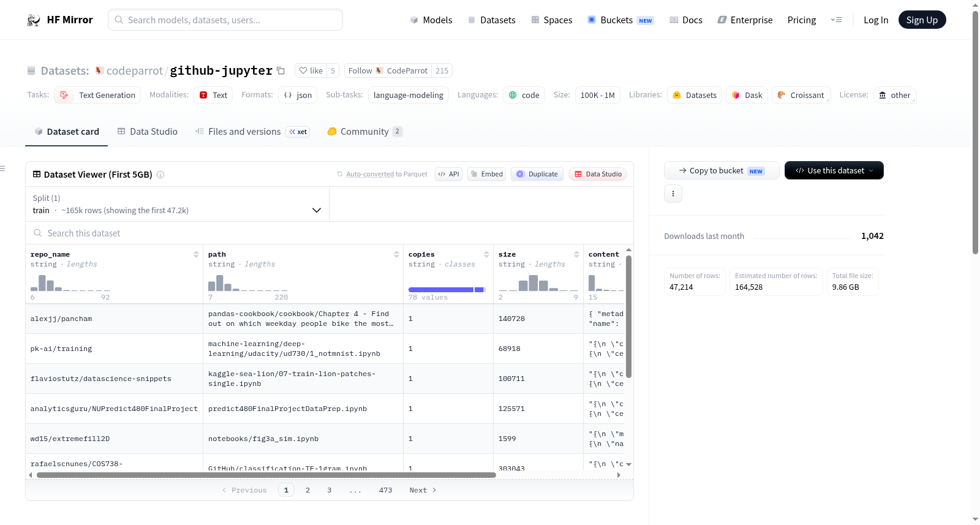Open the Use this dataset dropdown
980x525 pixels.
click(x=834, y=170)
